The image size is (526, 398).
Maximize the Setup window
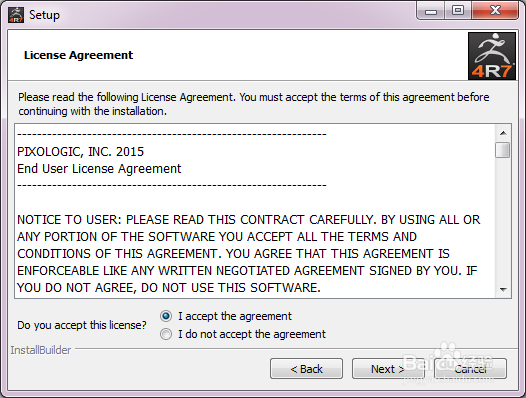click(x=458, y=11)
